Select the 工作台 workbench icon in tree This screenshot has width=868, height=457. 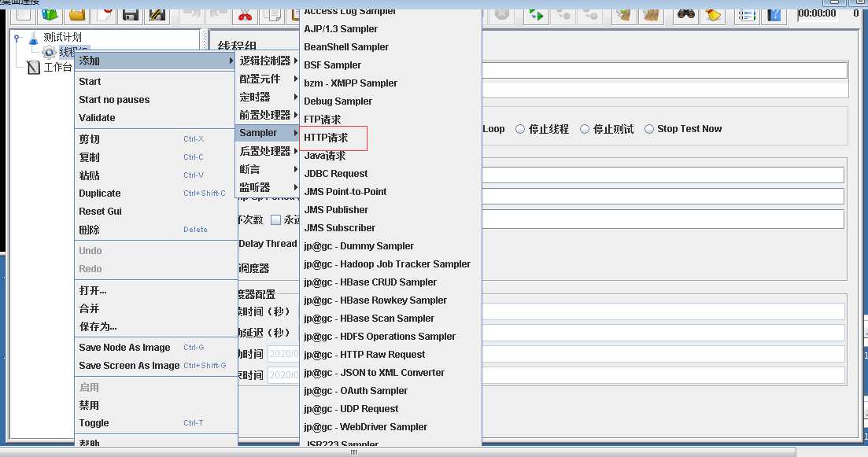pos(33,68)
